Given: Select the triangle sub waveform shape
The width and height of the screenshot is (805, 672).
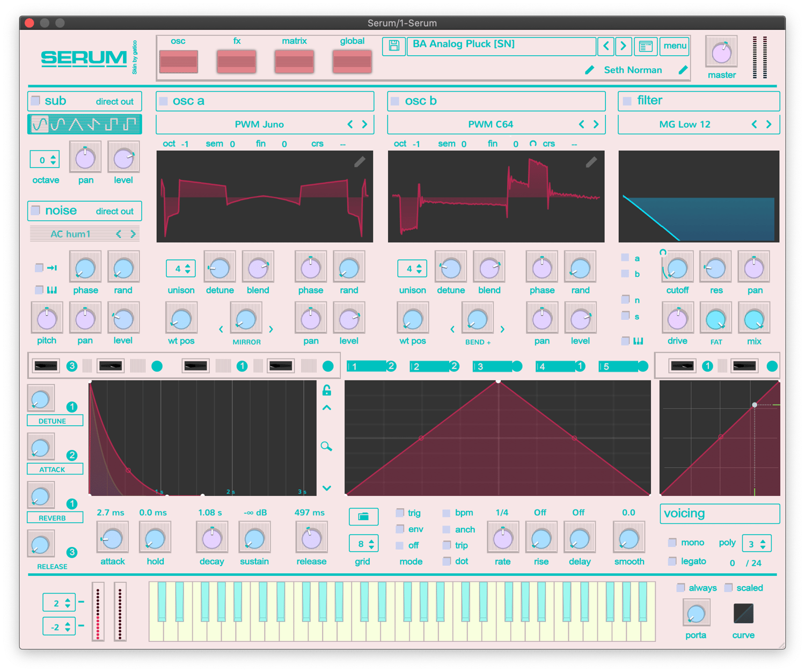Looking at the screenshot, I should pos(76,124).
